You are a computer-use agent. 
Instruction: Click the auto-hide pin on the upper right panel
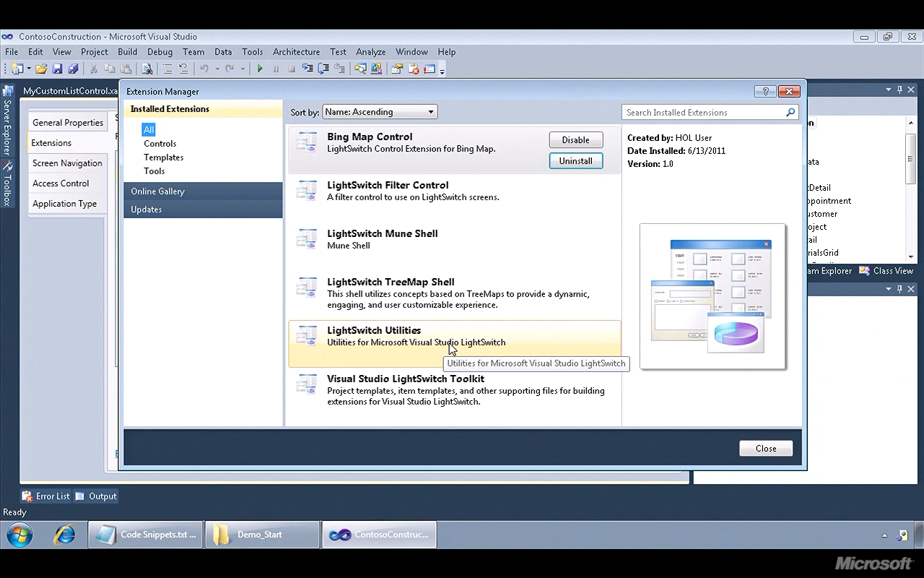899,90
